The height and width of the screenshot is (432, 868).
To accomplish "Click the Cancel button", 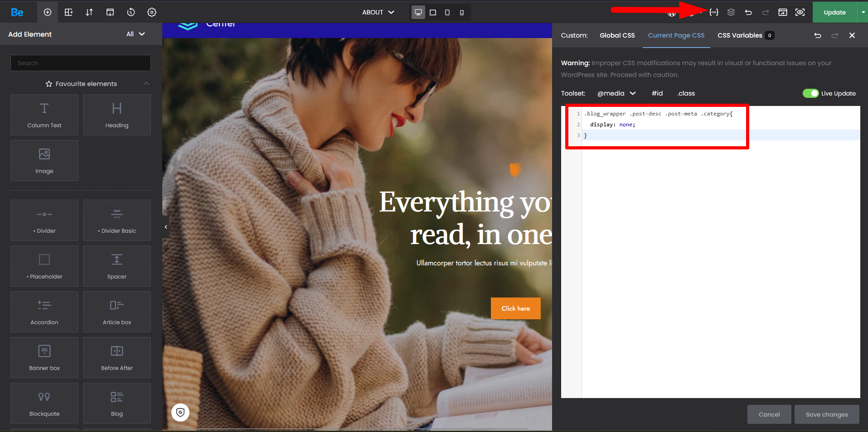I will coord(769,414).
